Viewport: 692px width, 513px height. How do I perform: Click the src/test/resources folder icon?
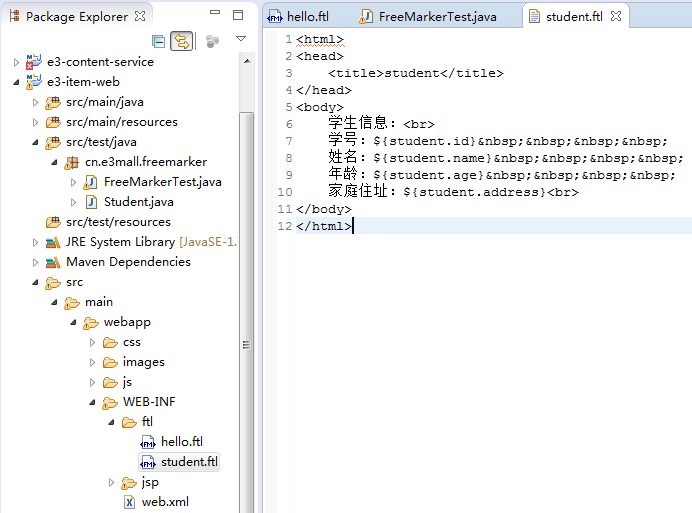pos(53,222)
